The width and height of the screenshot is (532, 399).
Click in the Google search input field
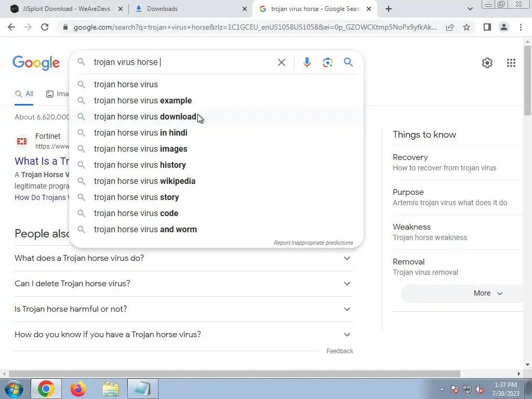point(183,62)
